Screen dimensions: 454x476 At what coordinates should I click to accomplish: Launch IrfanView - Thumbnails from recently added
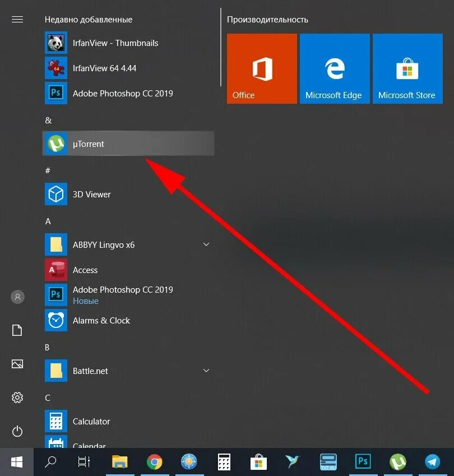[x=128, y=43]
